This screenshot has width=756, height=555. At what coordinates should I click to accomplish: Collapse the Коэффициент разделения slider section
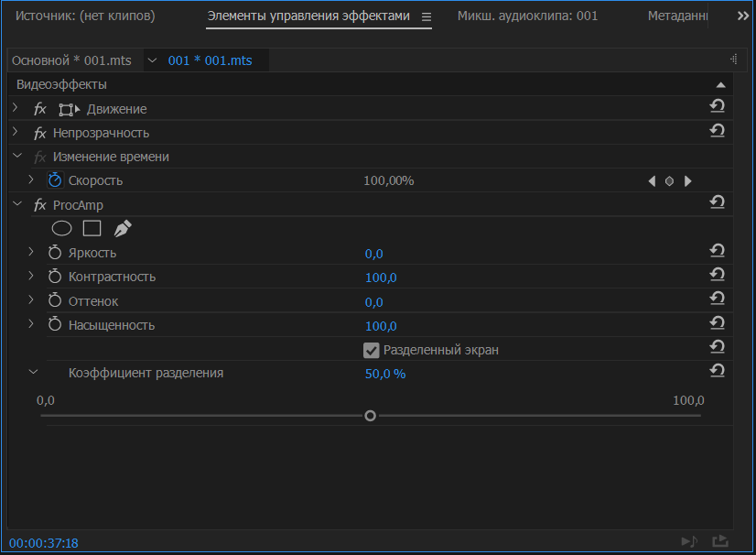33,373
